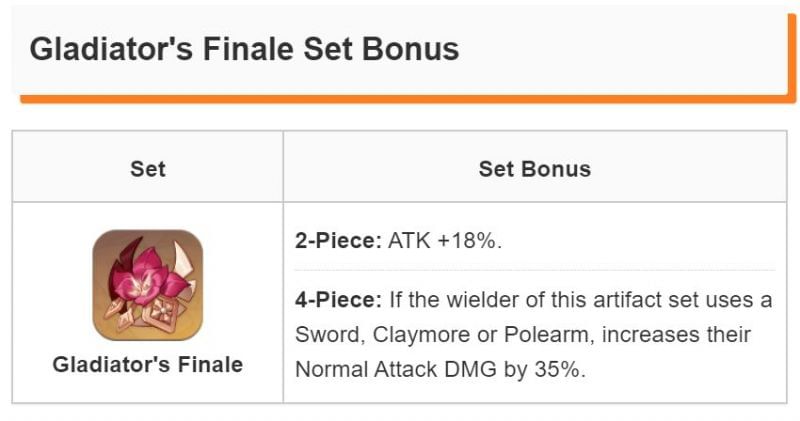Click the dotted divider between the piece bonuses
The width and height of the screenshot is (800, 421).
tap(534, 270)
